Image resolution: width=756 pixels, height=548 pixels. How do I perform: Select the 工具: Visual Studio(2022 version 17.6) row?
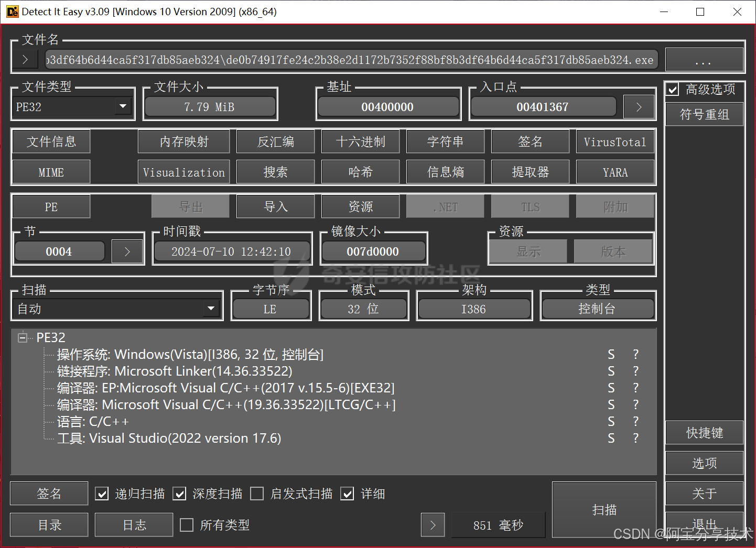pyautogui.click(x=169, y=439)
